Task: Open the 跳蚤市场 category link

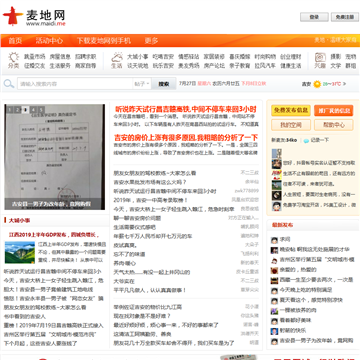Action: coord(35,57)
